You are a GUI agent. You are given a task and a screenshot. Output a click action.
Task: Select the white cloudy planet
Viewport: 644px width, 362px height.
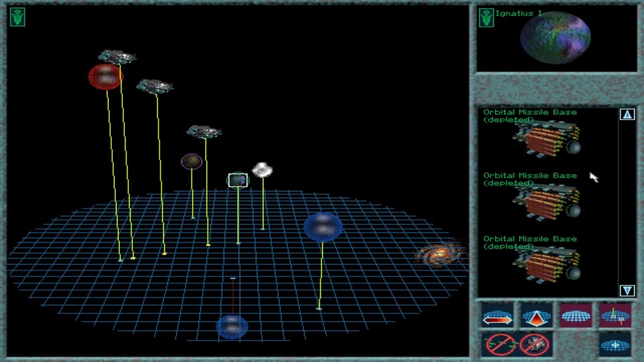[x=262, y=170]
